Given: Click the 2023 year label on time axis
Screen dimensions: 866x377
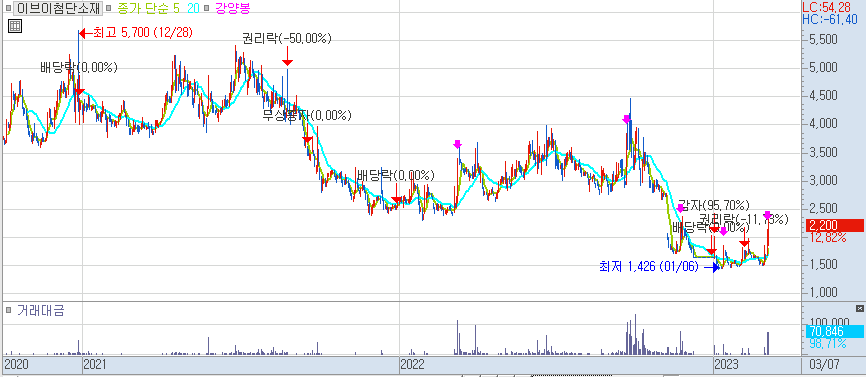Looking at the screenshot, I should [726, 365].
